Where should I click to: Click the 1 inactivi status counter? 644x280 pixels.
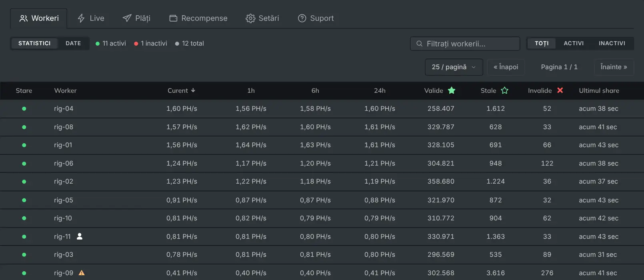[151, 43]
